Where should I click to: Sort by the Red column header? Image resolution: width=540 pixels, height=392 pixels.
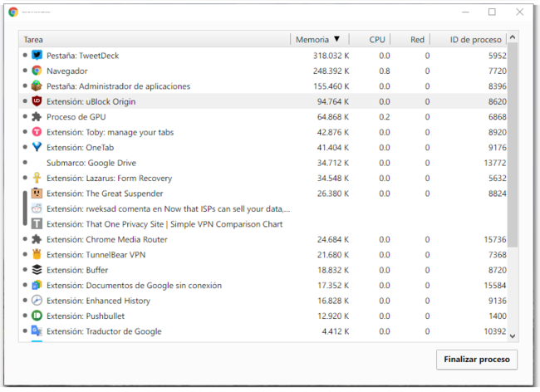[410, 40]
